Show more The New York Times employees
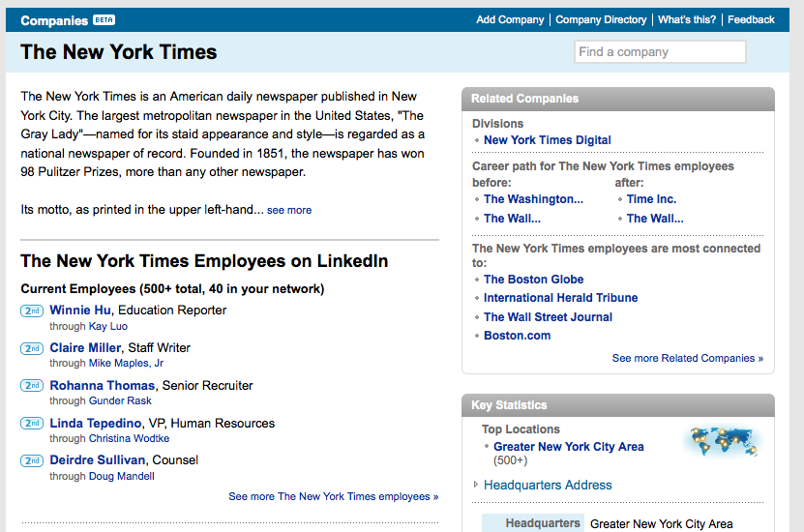 coord(333,496)
